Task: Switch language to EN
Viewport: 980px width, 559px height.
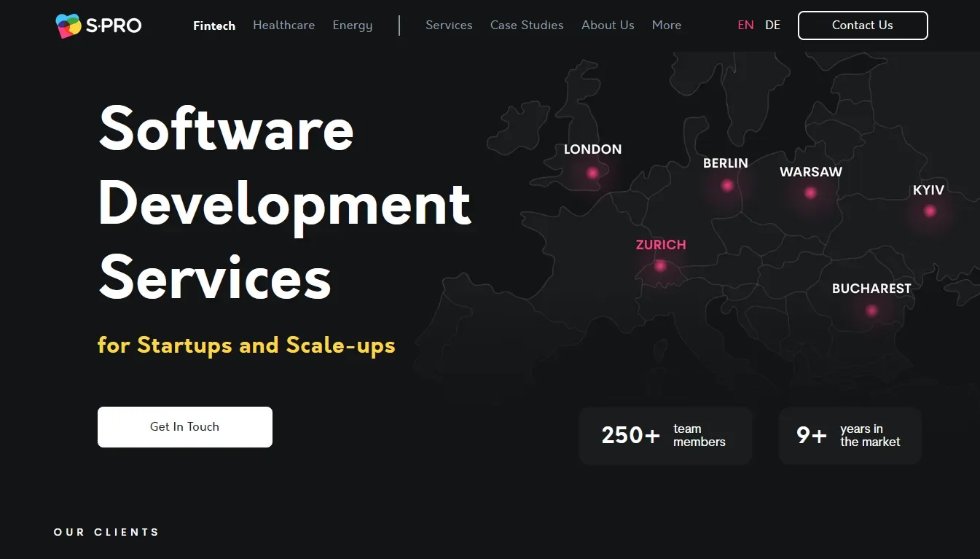Action: [x=745, y=26]
